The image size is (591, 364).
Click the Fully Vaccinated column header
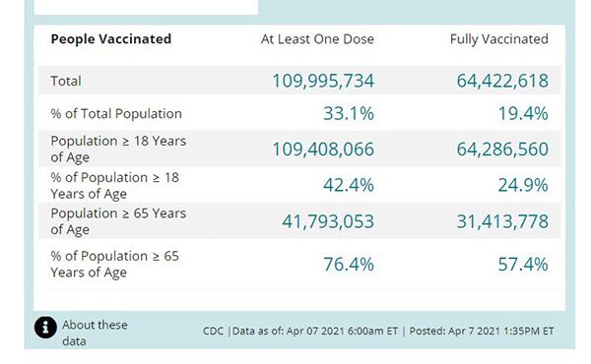(499, 39)
